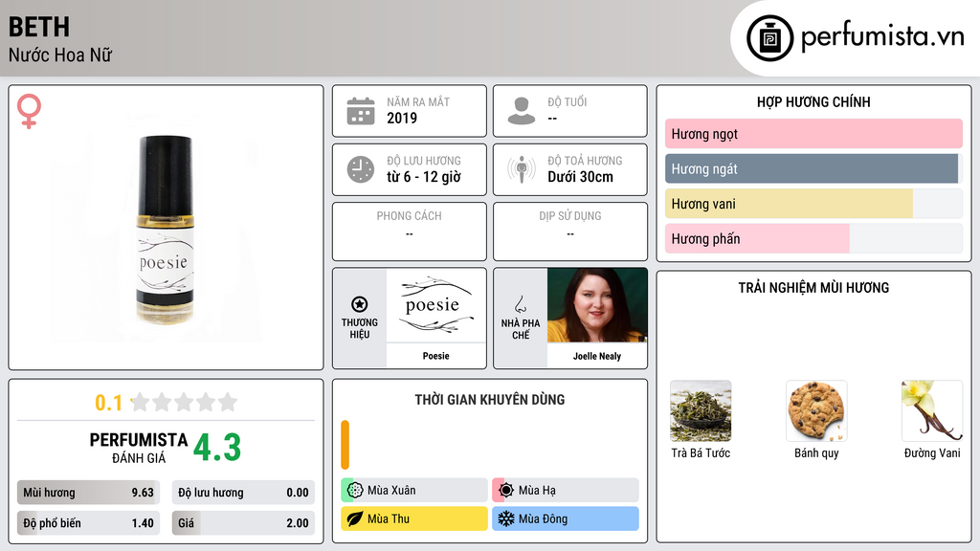Open the Poesie perfume bottle image
Viewport: 980px width, 551px height.
[165, 230]
